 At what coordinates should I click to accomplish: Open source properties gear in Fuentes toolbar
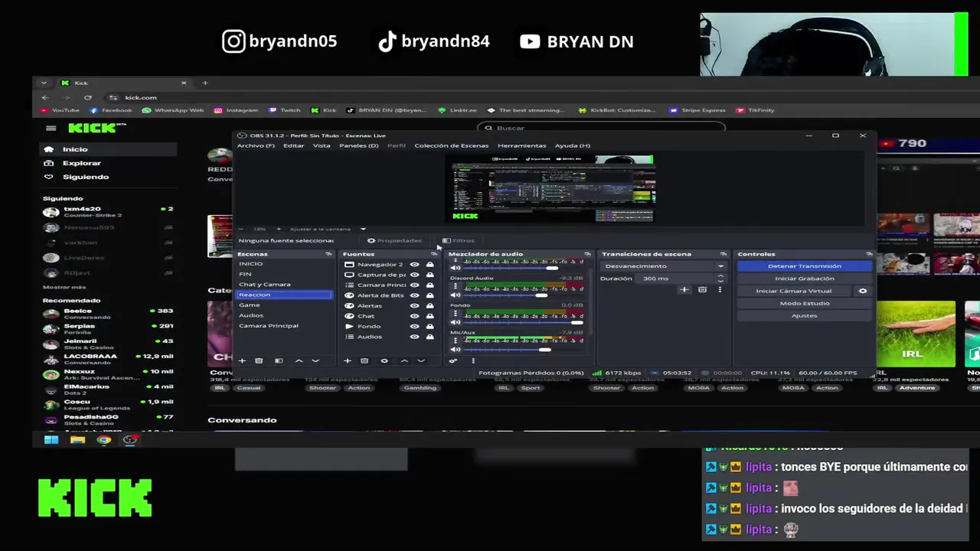tap(384, 360)
